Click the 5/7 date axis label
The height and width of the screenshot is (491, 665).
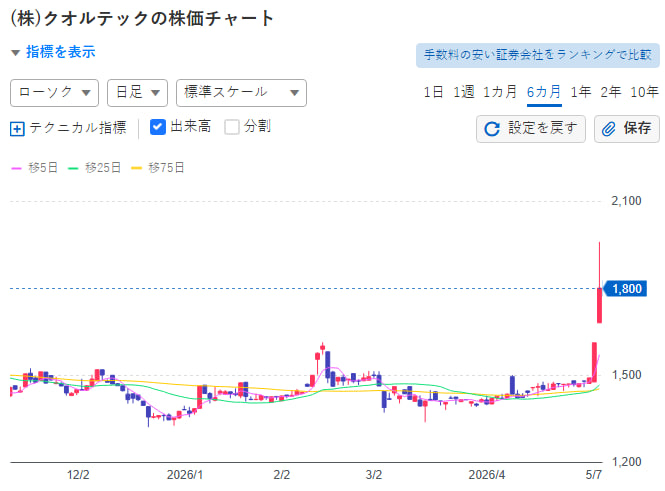coord(594,475)
